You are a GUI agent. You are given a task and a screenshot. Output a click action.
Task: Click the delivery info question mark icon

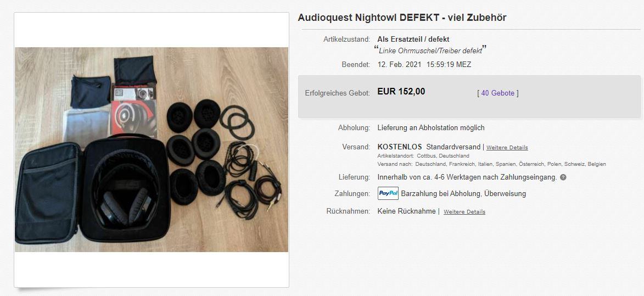pos(563,177)
